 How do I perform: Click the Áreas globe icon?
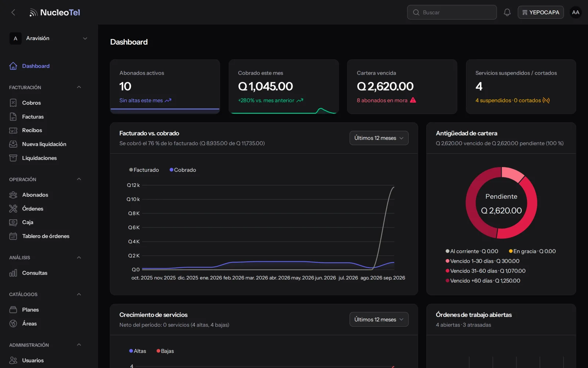[13, 323]
